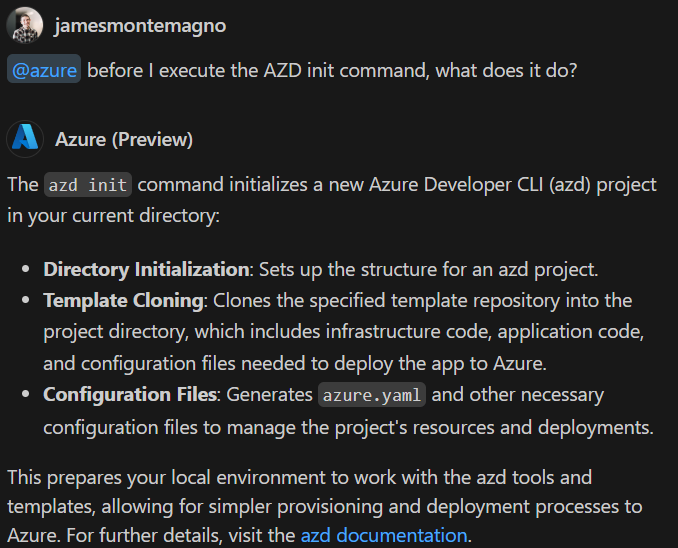This screenshot has width=678, height=548.
Task: Click the line about project's resources and deployments
Action: tap(348, 427)
